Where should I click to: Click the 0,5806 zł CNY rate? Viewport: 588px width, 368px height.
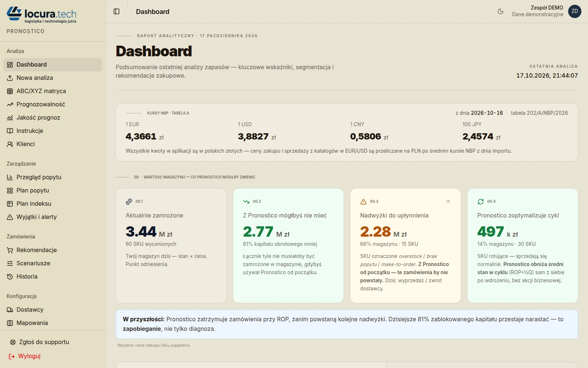[x=369, y=137]
